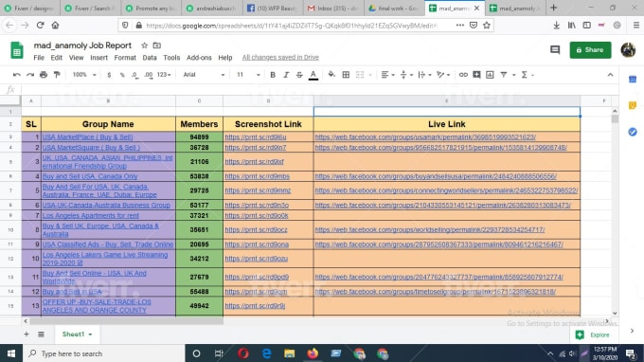The width and height of the screenshot is (644, 362).
Task: Click the Merge cells icon
Action: click(x=360, y=75)
